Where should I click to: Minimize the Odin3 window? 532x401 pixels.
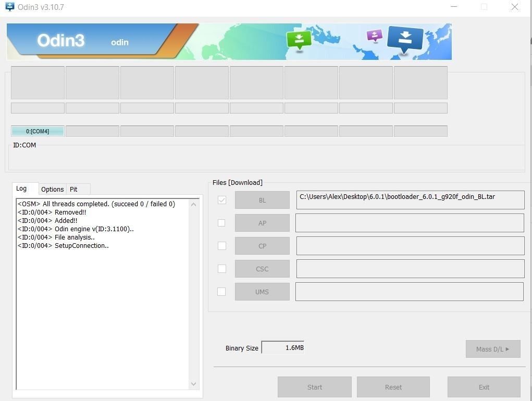point(454,7)
